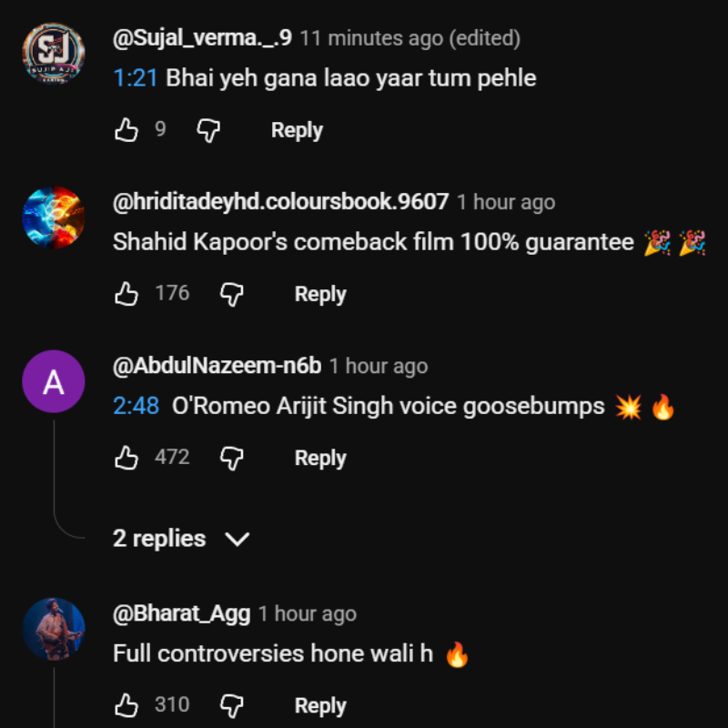
Task: Reply to Bharat_Agg's comment
Action: [x=320, y=705]
